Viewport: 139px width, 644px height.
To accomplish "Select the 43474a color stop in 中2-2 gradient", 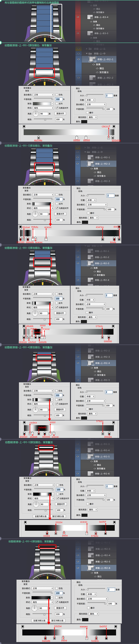I will [103, 239].
